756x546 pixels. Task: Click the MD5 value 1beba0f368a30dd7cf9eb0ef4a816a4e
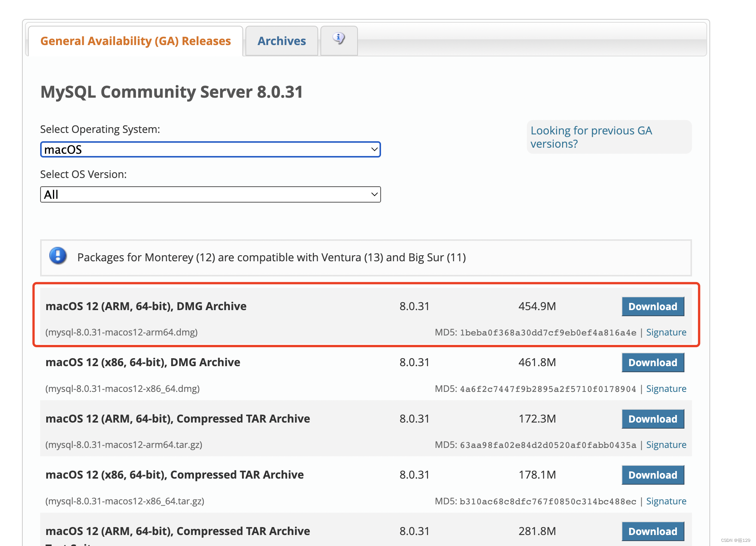pos(548,333)
